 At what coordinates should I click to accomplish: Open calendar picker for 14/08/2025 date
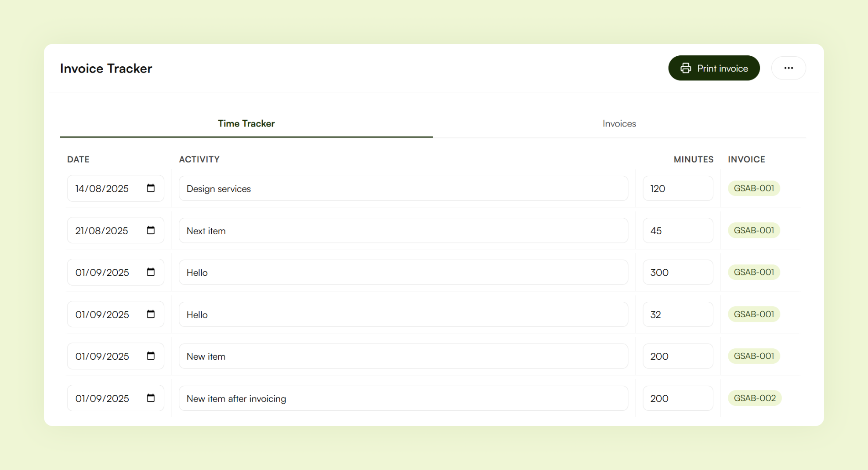click(x=151, y=188)
